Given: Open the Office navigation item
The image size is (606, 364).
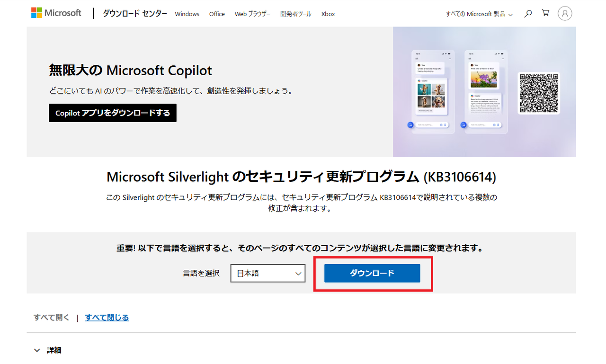Looking at the screenshot, I should pos(217,14).
